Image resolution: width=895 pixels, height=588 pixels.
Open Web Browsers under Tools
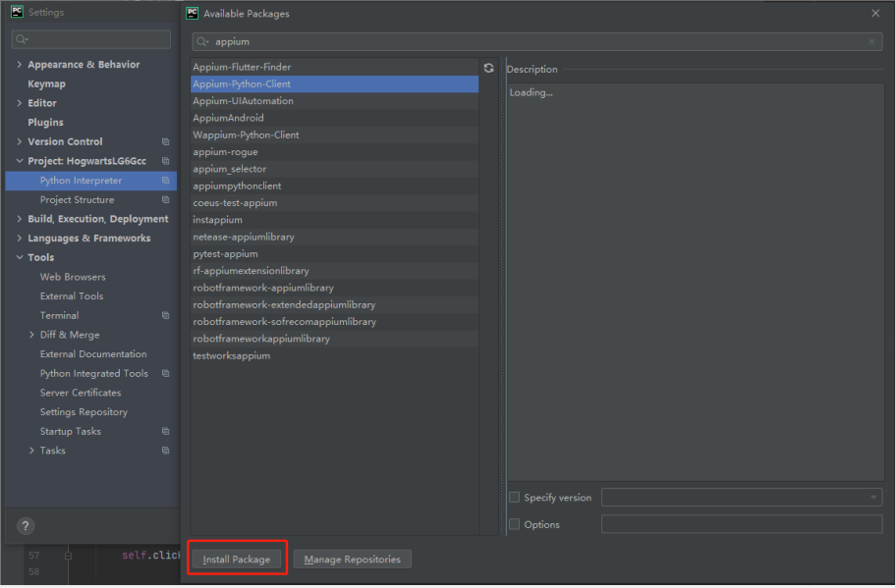(x=73, y=277)
